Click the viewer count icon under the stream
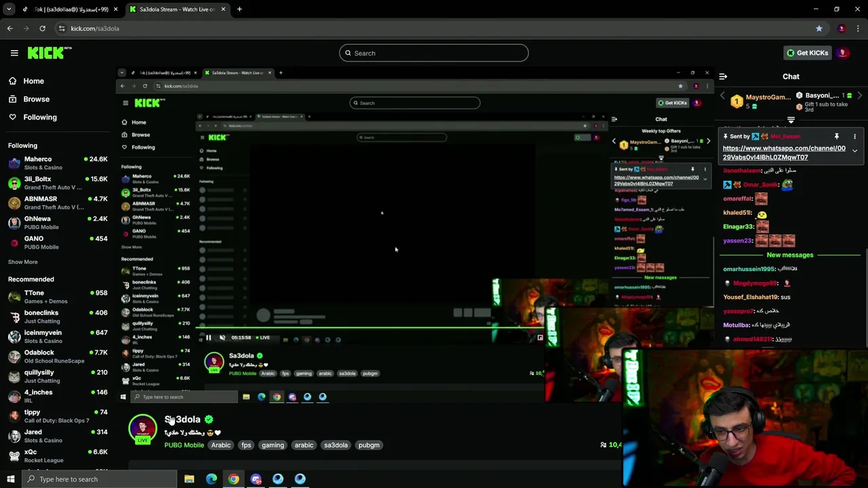This screenshot has width=868, height=488. tap(603, 445)
